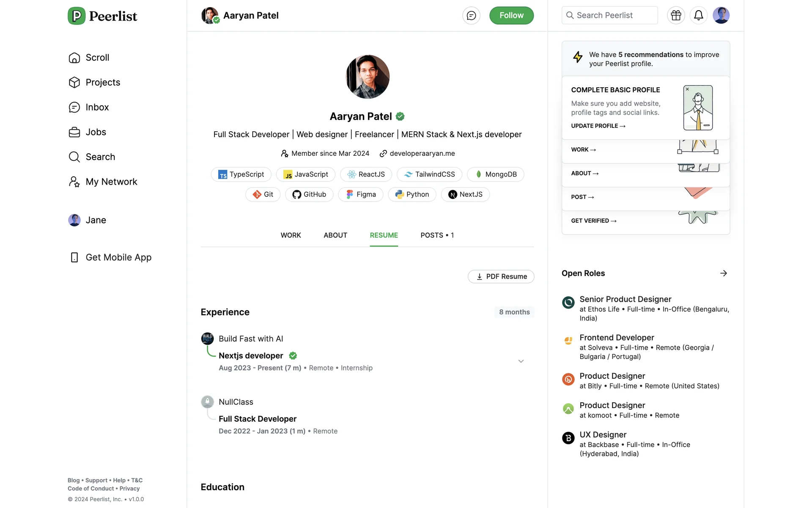Open the POSTS tab
This screenshot has height=508, width=812.
(x=437, y=235)
